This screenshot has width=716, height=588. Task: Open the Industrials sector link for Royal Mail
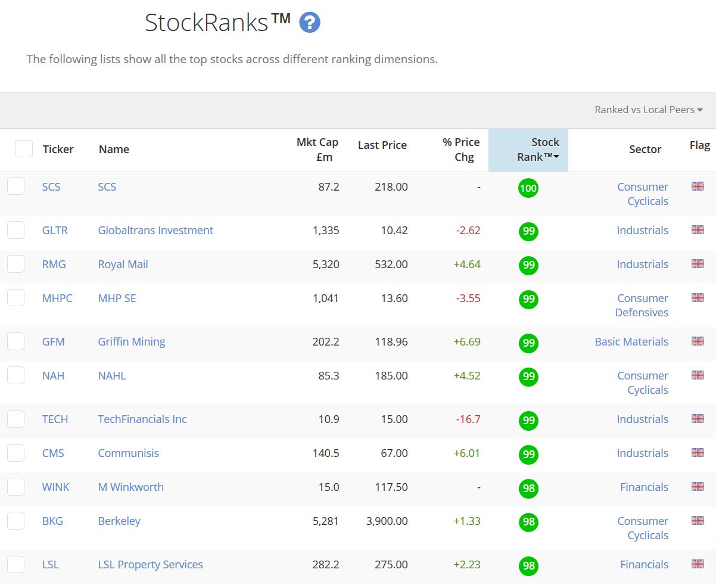point(643,264)
